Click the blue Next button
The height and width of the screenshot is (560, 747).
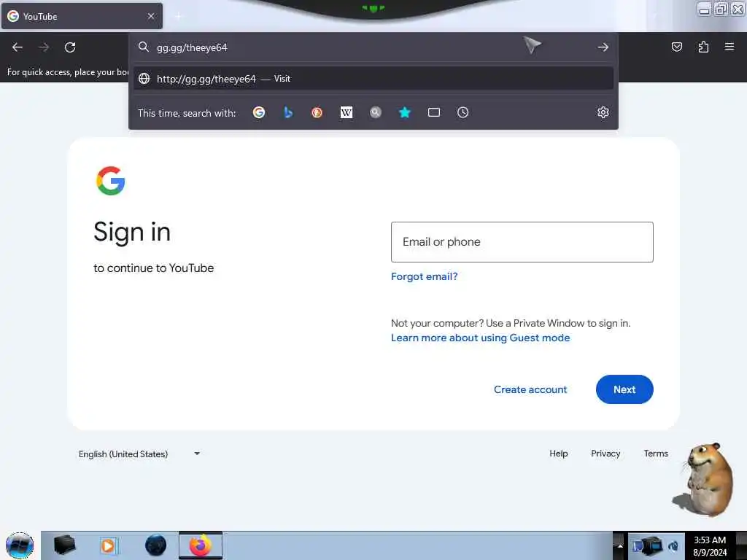(x=624, y=389)
